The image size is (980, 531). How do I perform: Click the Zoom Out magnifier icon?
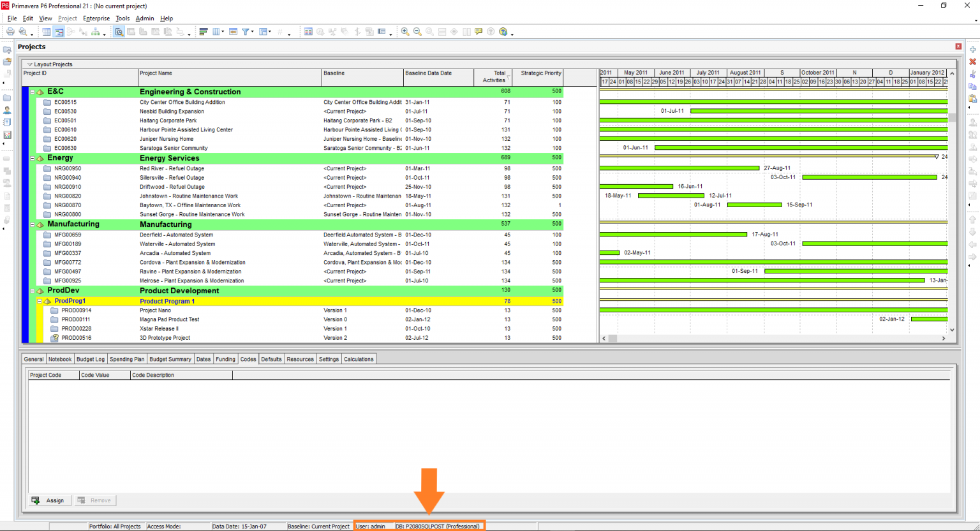point(417,31)
